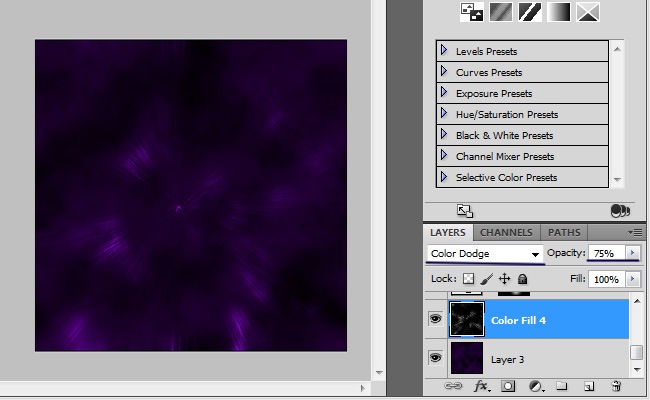Hide the Color Fill 4 layer
The width and height of the screenshot is (650, 400).
436,320
